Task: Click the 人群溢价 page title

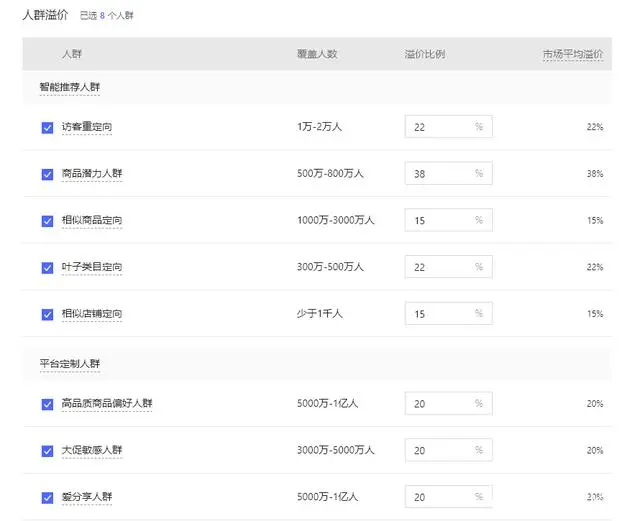Action: click(x=45, y=15)
